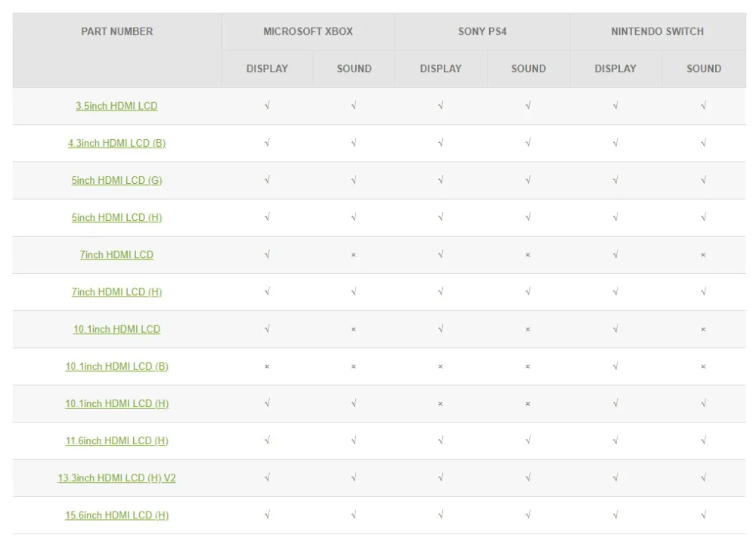Click DISPLAY subheader under Sony PS4
Viewport: 756px width, 541px height.
pyautogui.click(x=441, y=69)
